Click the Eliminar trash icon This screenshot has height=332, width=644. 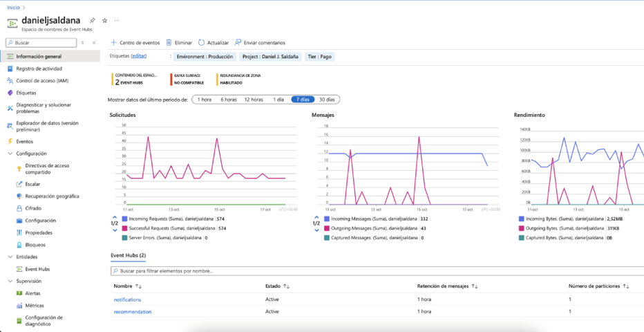tap(169, 43)
